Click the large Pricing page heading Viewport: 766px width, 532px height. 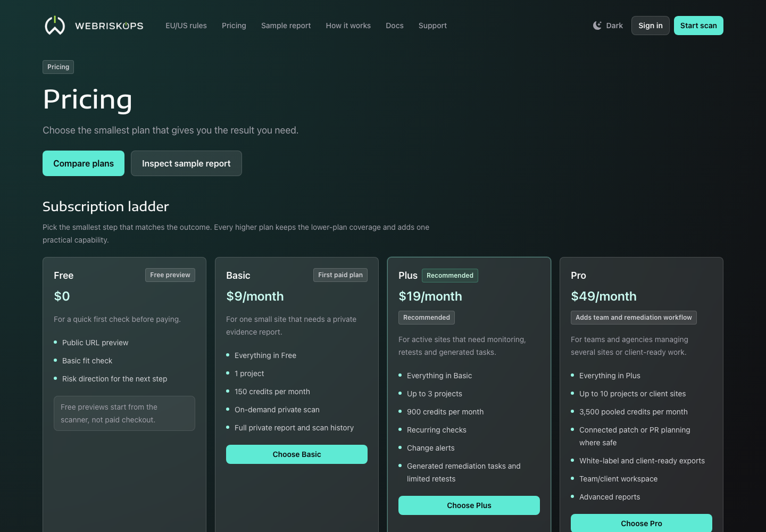(x=88, y=99)
